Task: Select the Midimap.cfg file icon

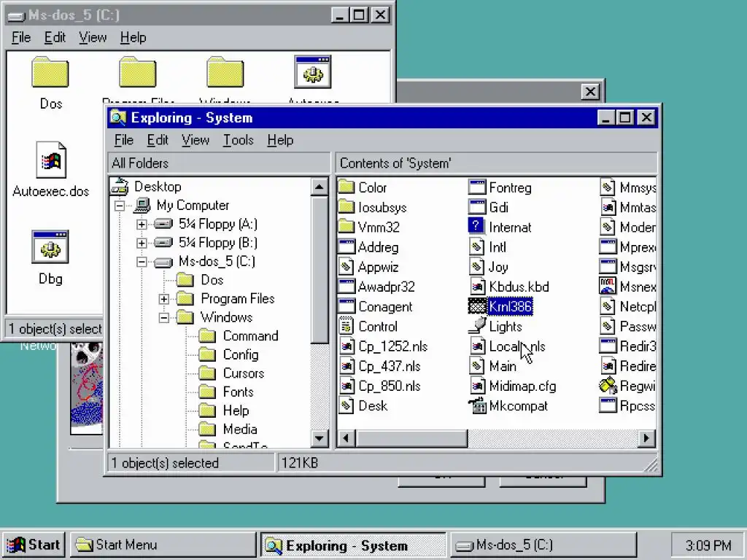Action: point(477,386)
